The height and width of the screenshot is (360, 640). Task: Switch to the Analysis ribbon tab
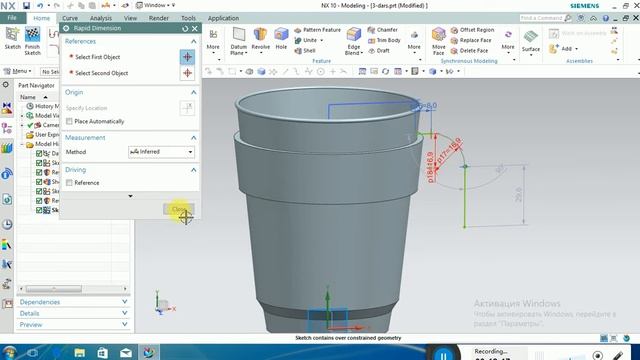click(100, 18)
